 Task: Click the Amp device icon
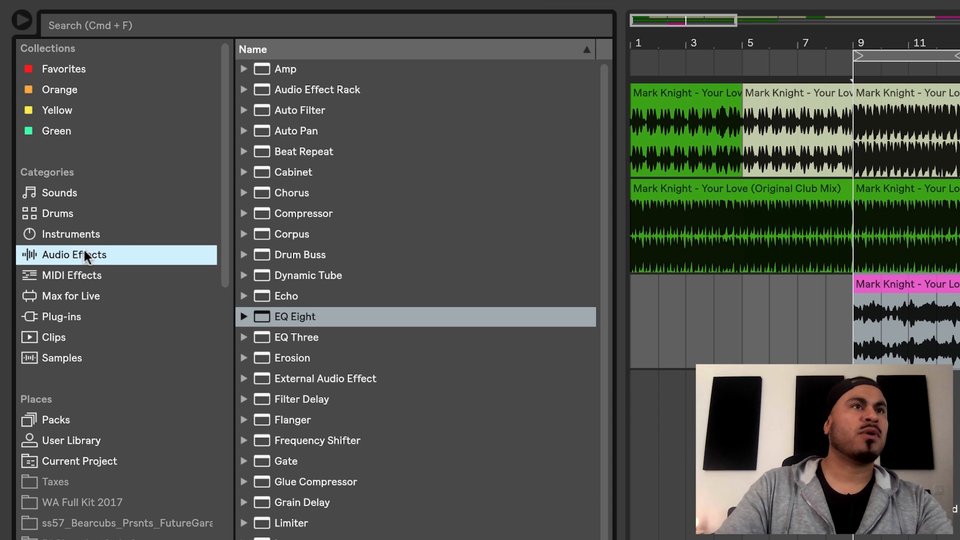point(261,69)
